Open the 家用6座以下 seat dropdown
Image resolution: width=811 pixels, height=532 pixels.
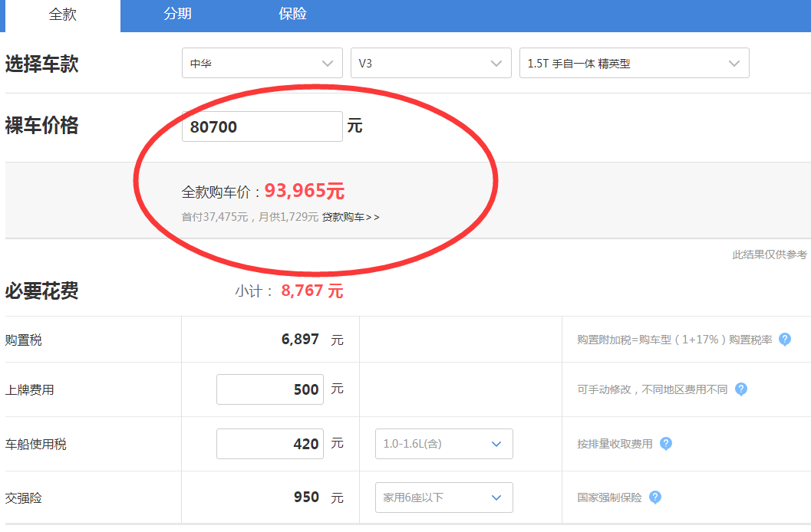(443, 498)
